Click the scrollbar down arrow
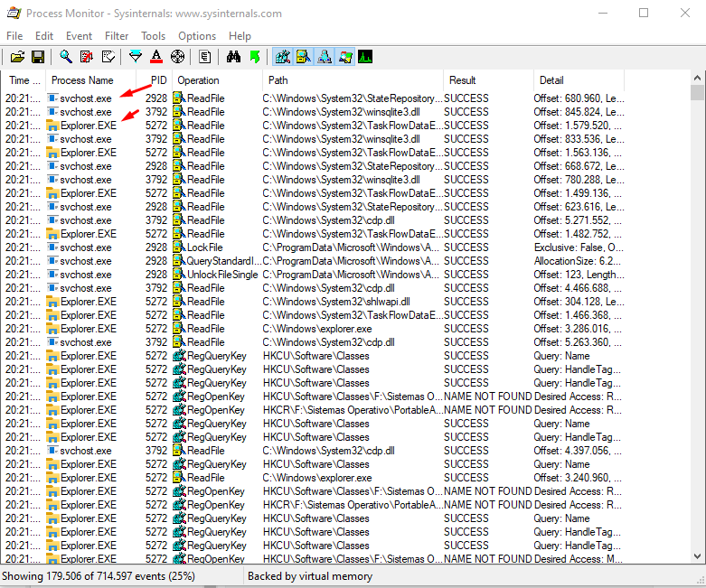The width and height of the screenshot is (706, 588). tap(697, 556)
